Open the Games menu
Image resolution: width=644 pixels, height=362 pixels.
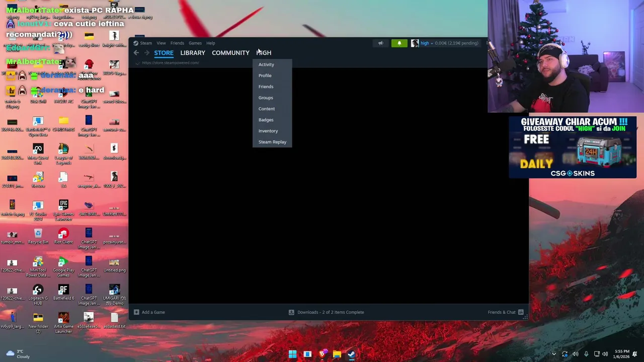click(195, 43)
